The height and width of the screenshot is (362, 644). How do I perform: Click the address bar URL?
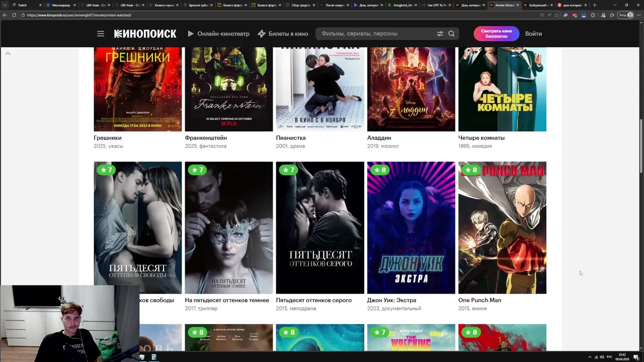[x=79, y=15]
